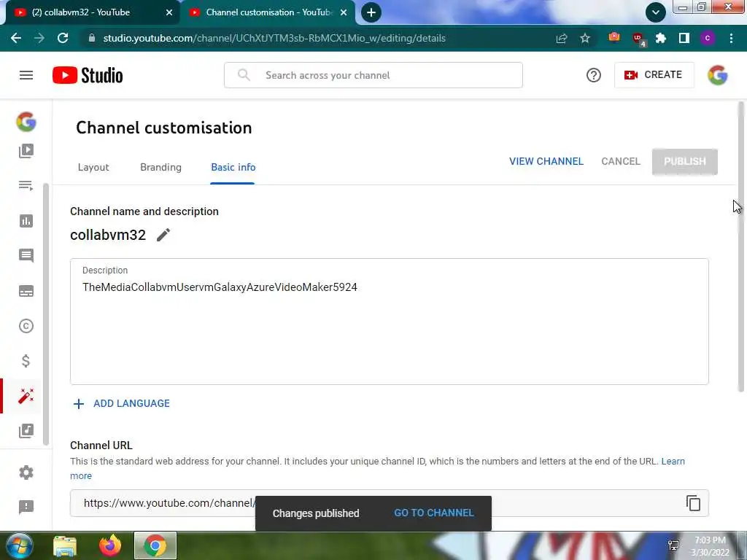Image resolution: width=747 pixels, height=560 pixels.
Task: Click the VIEW CHANNEL link
Action: (x=546, y=161)
